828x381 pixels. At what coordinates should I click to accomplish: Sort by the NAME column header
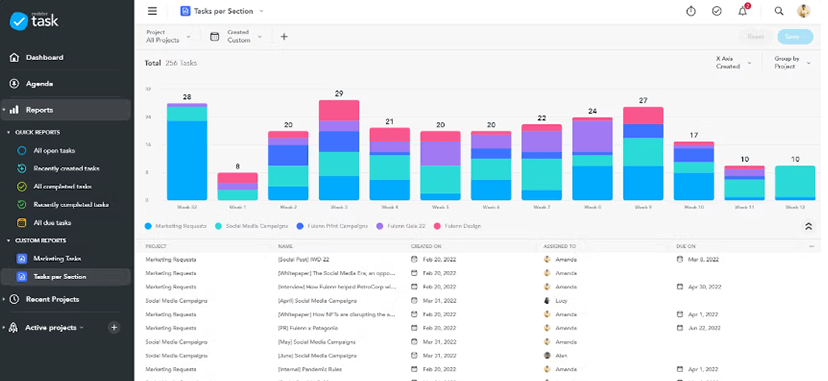pyautogui.click(x=285, y=246)
